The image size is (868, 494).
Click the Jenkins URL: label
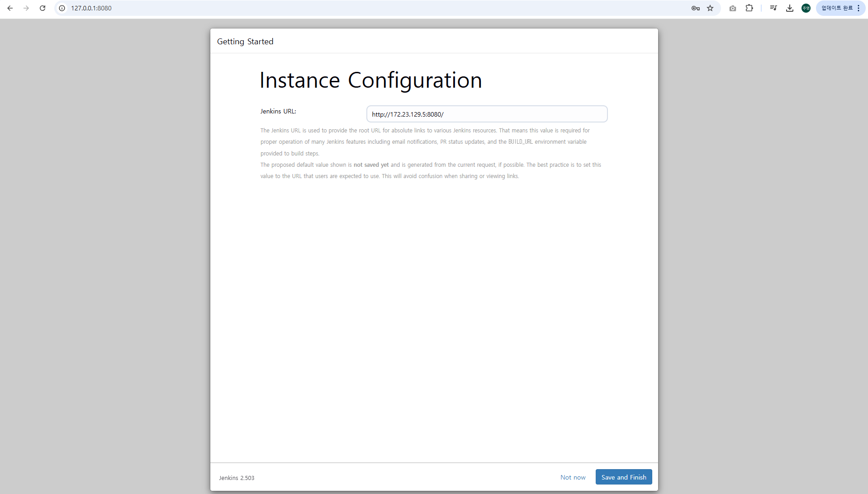coord(278,111)
